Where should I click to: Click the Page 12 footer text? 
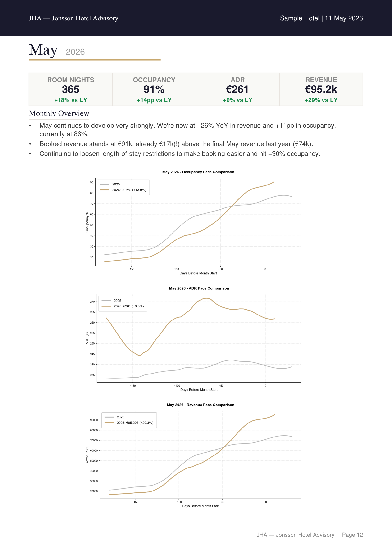[x=352, y=535]
